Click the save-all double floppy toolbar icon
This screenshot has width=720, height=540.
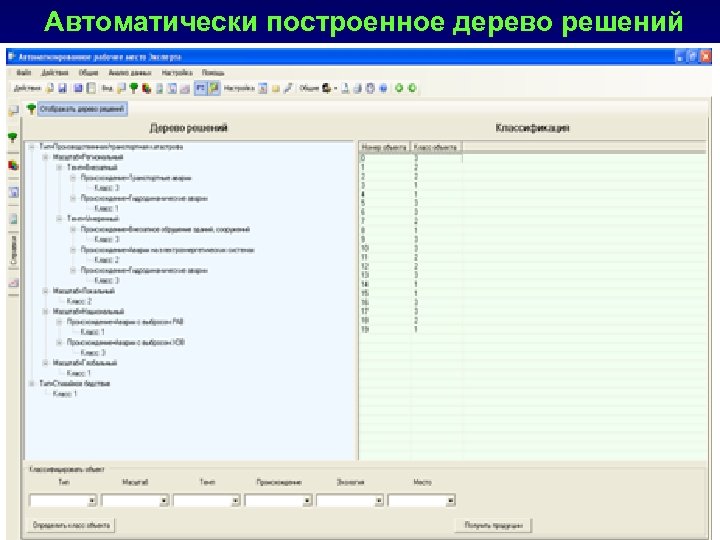pos(78,88)
